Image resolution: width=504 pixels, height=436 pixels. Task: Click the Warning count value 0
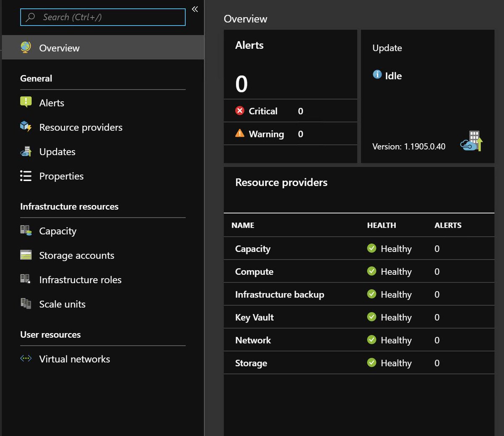pyautogui.click(x=301, y=134)
